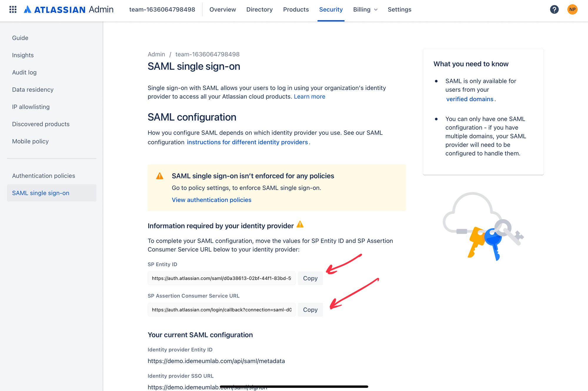The height and width of the screenshot is (391, 588).
Task: Open IP allowlisting page
Action: [x=31, y=107]
